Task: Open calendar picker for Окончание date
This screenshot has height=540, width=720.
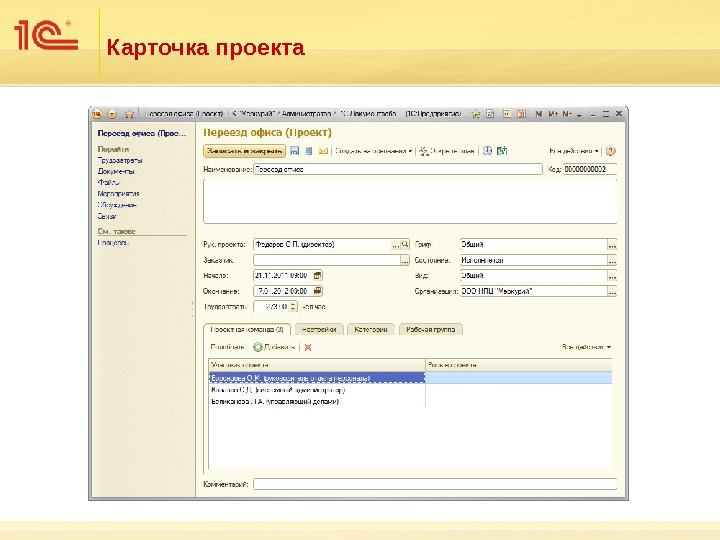Action: click(318, 291)
